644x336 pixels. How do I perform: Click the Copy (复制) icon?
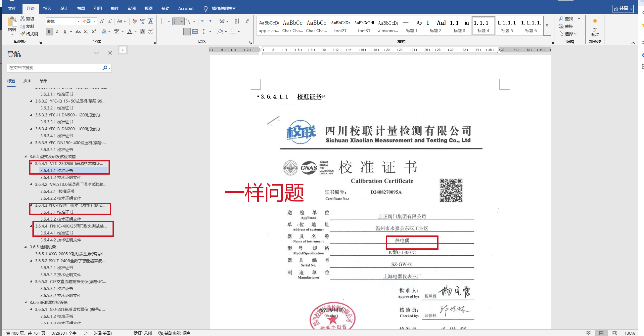click(x=23, y=26)
